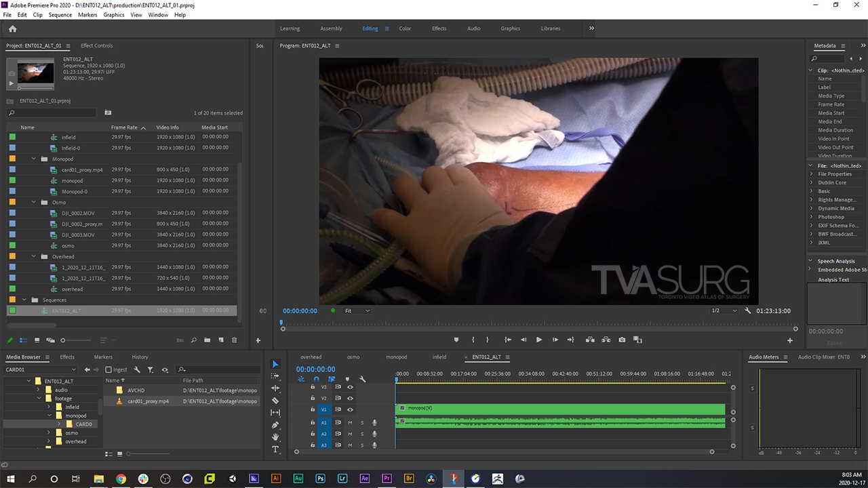This screenshot has height=488, width=868.
Task: Go back in Media Browser navigation
Action: point(87,369)
